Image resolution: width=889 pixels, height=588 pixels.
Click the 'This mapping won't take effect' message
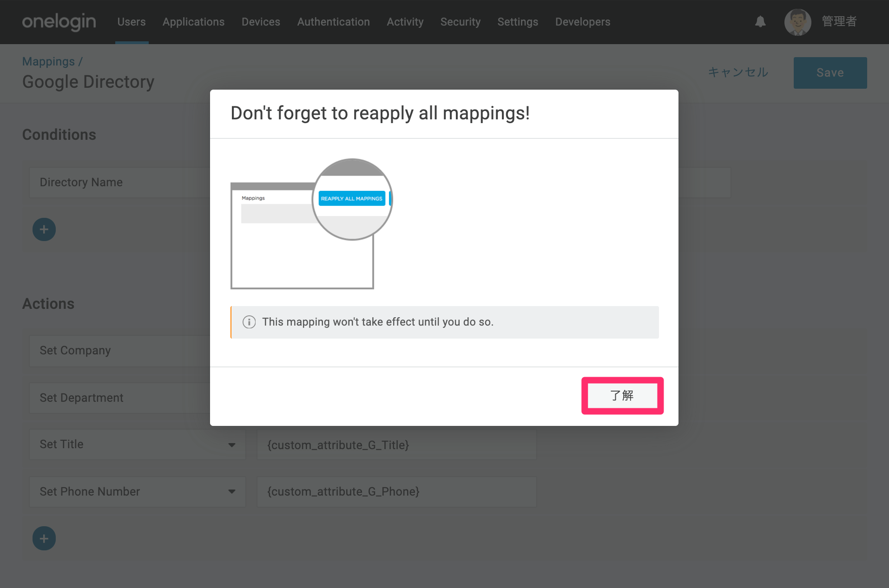[x=378, y=322]
